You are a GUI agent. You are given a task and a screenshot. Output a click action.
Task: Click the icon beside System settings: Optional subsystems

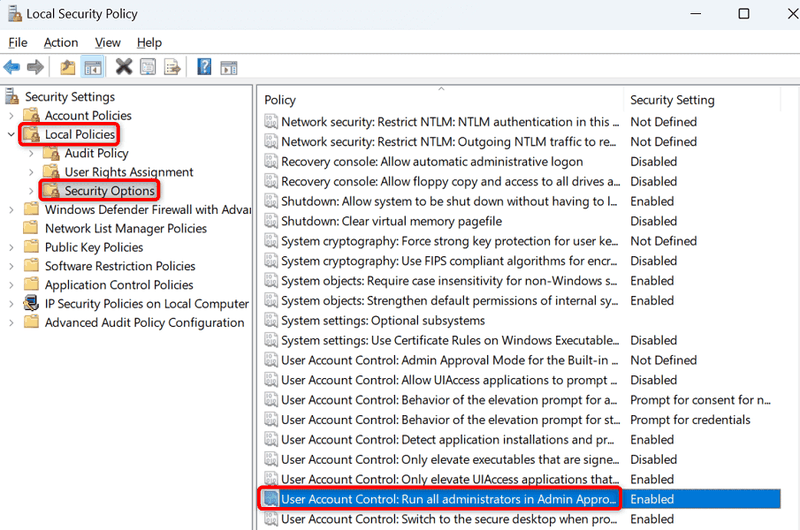coord(271,320)
